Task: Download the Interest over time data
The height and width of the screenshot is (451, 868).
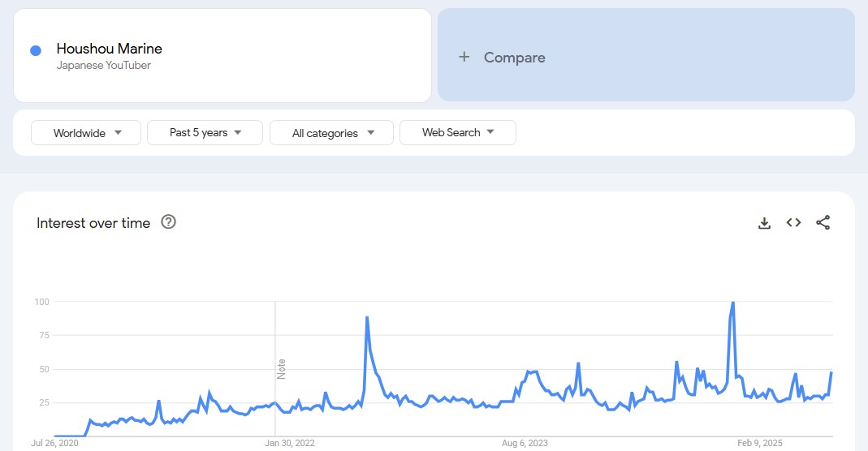Action: pyautogui.click(x=764, y=223)
